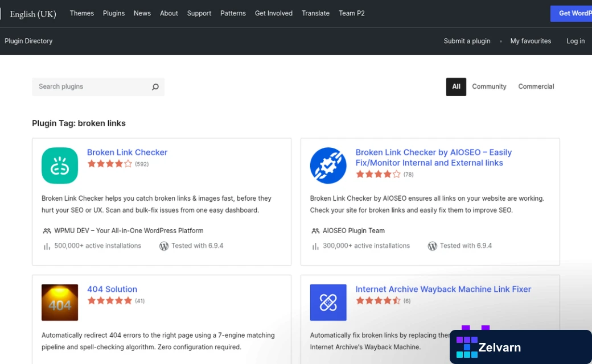Open the 404 Solution plugin thumbnail

(60, 303)
